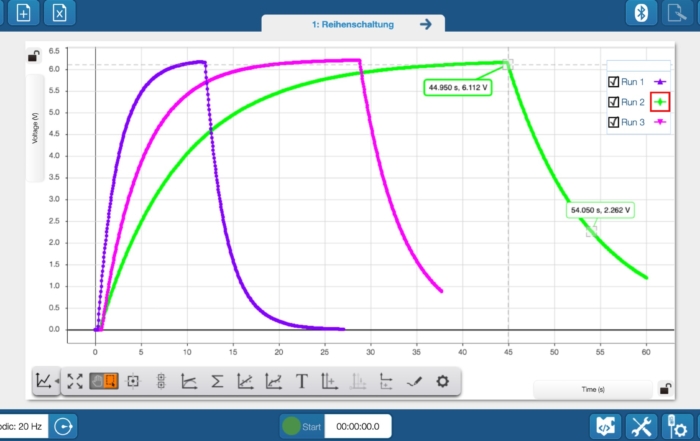Screen dimensions: 700x441
Task: Open graph properties gear icon
Action: (x=443, y=381)
